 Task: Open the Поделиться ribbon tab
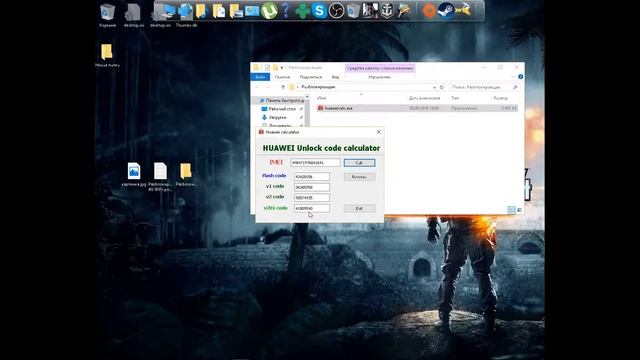311,77
